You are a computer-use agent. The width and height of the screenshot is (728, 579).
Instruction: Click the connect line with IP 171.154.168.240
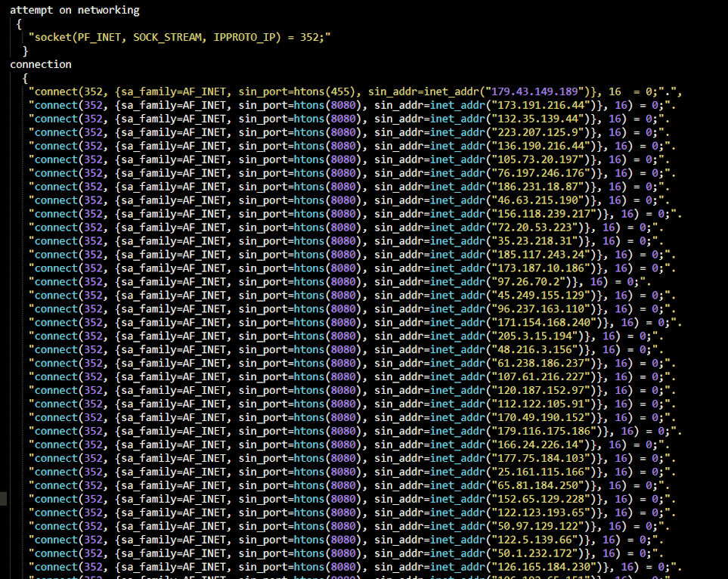(x=355, y=323)
